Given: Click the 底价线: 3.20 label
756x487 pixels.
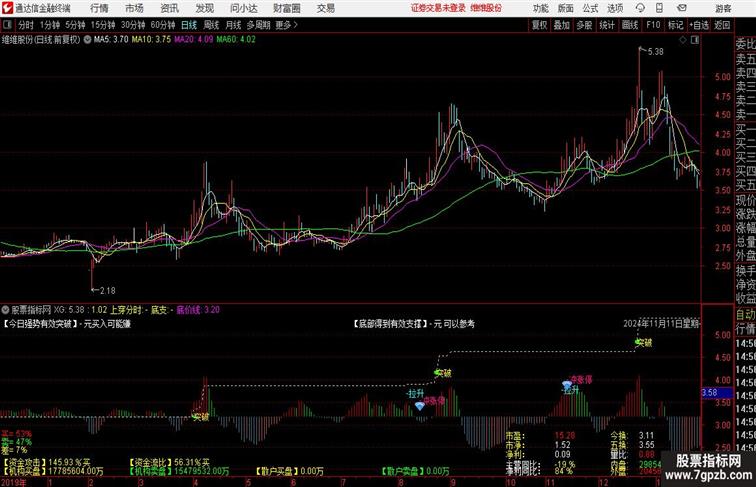Looking at the screenshot, I should [x=198, y=310].
